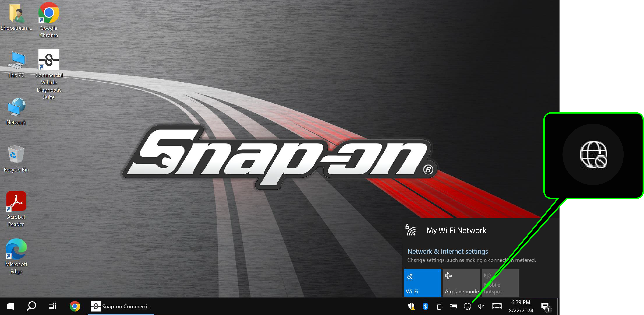The image size is (644, 315).
Task: Toggle Airplane mode tile
Action: point(461,283)
